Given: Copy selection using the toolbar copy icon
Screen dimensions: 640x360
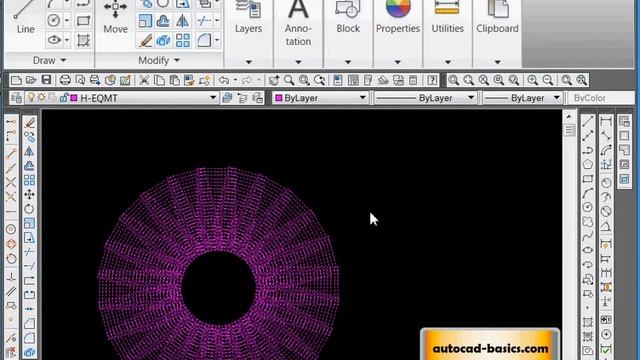Looking at the screenshot, I should pos(159,80).
